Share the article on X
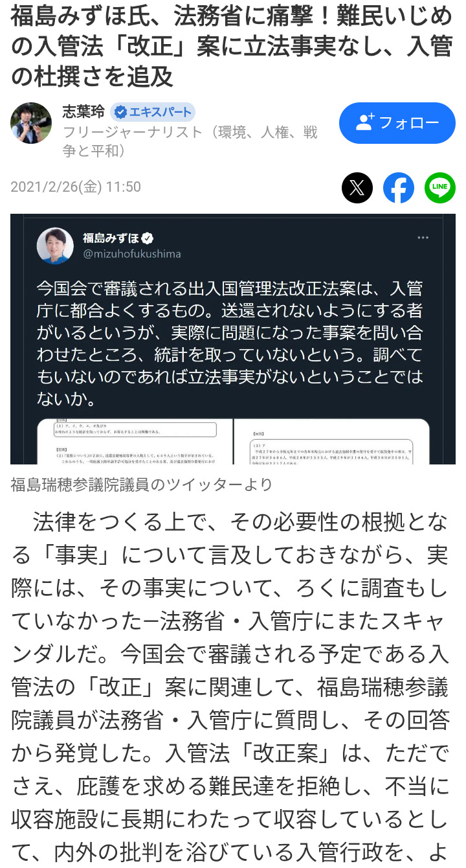The image size is (466, 868). (357, 188)
